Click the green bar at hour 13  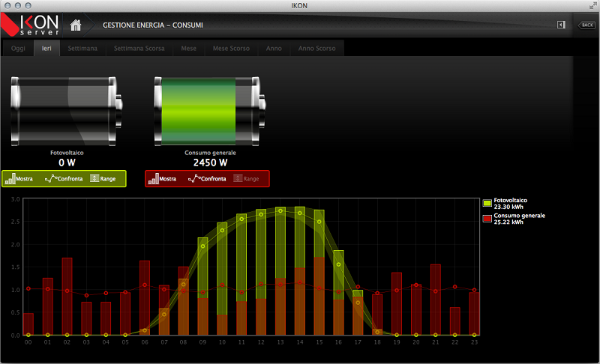280,242
